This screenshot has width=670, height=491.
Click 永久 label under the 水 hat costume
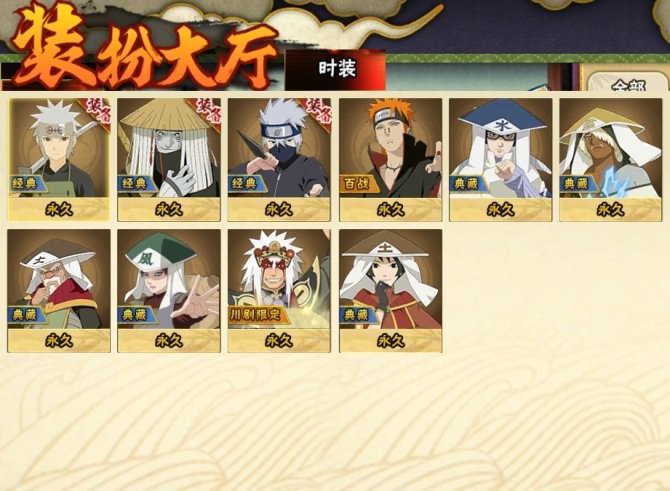[500, 210]
